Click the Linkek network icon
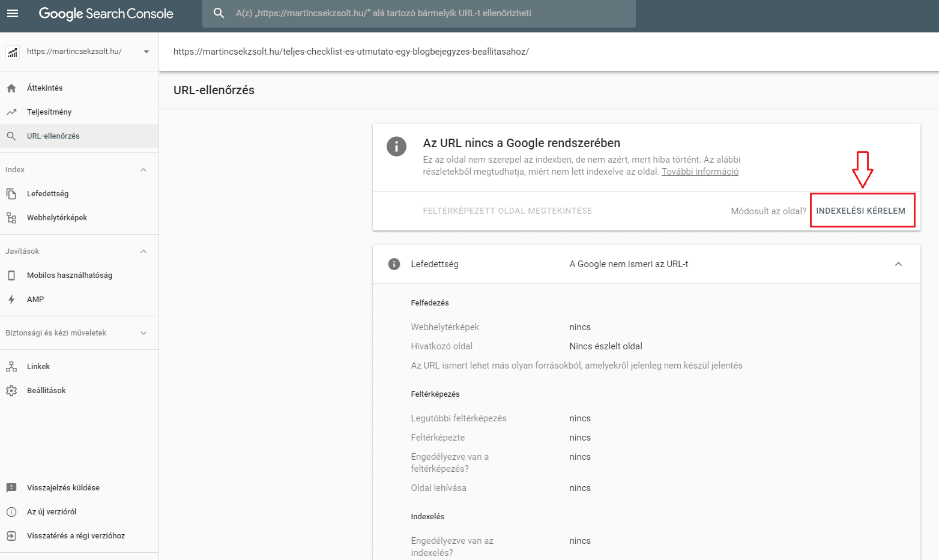Image resolution: width=939 pixels, height=560 pixels. [11, 367]
